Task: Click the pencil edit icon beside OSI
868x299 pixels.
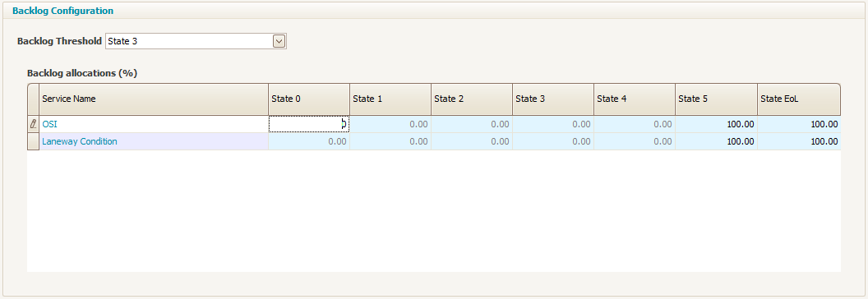Action: pyautogui.click(x=33, y=125)
